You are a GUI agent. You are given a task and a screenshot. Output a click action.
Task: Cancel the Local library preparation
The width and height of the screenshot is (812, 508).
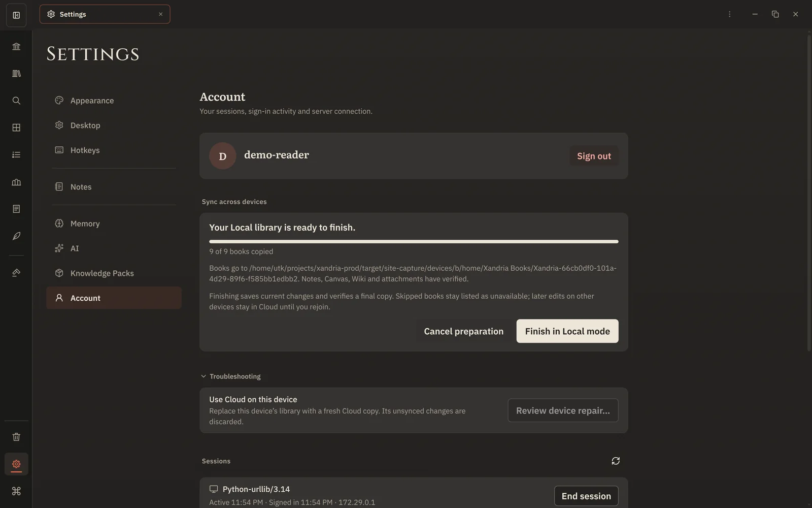(x=464, y=331)
